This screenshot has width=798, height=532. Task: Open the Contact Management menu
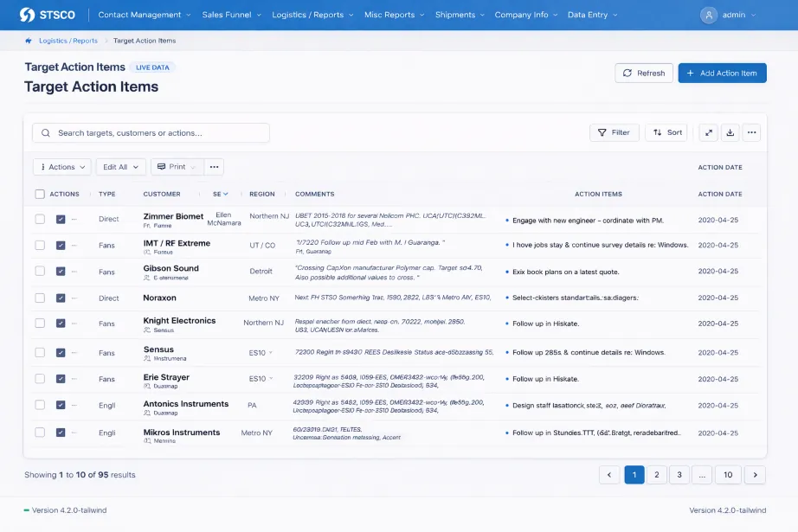click(x=145, y=15)
